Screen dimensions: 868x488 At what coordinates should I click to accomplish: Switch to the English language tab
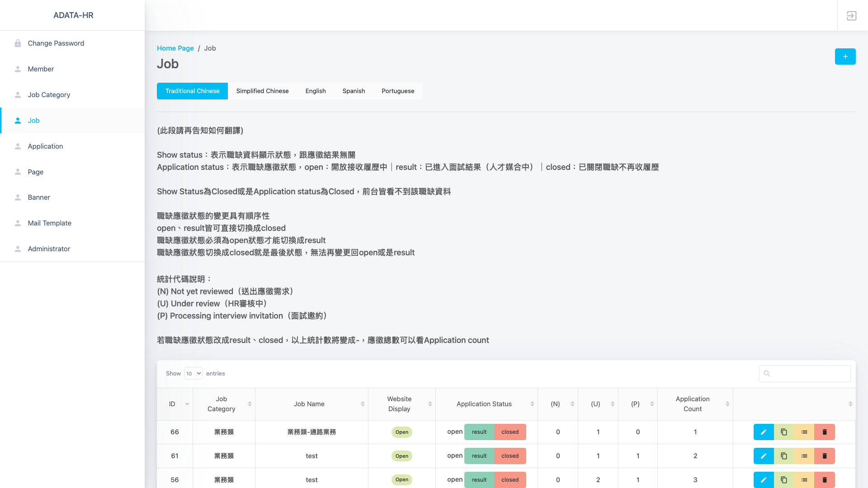tap(315, 91)
